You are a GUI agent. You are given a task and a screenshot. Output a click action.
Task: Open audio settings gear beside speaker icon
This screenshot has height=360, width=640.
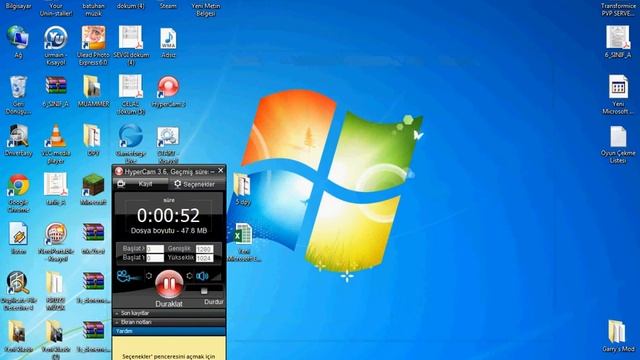(189, 276)
